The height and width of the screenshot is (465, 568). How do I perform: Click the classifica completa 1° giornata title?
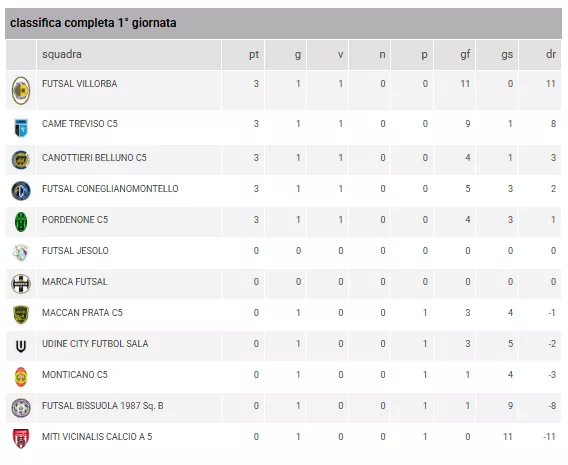tap(93, 23)
